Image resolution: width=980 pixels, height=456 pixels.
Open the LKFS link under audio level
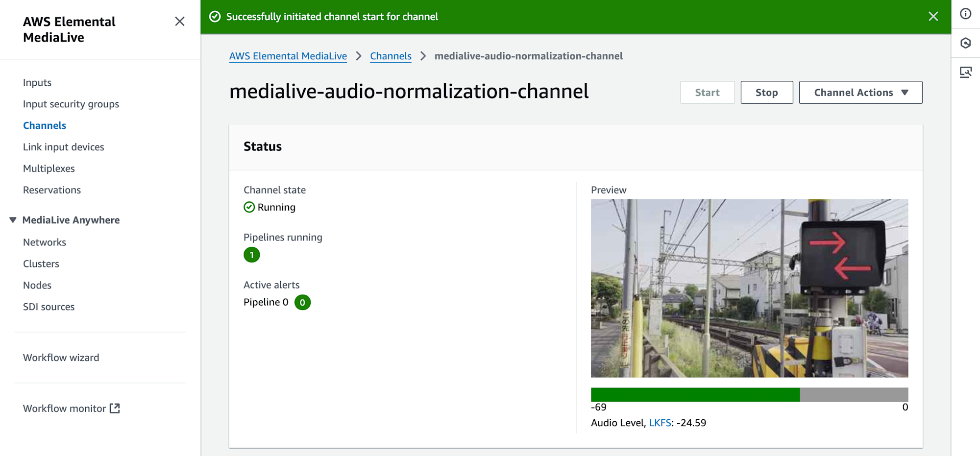(x=660, y=423)
